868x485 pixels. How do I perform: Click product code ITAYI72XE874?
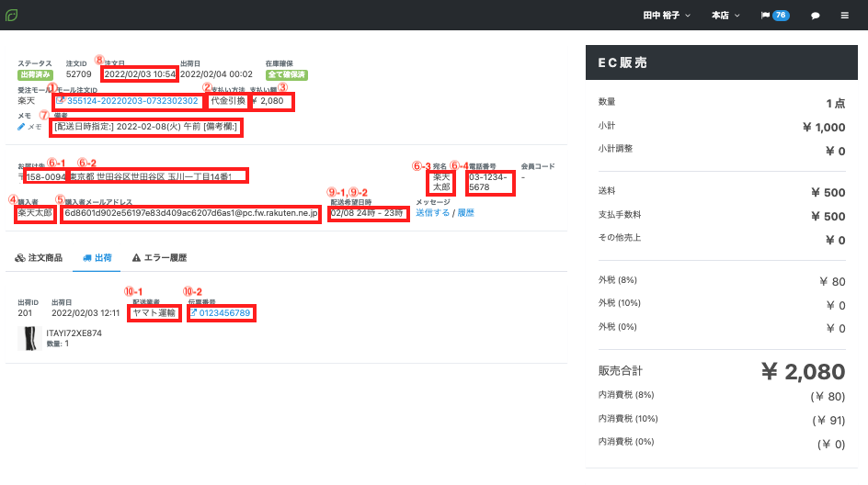[x=74, y=333]
